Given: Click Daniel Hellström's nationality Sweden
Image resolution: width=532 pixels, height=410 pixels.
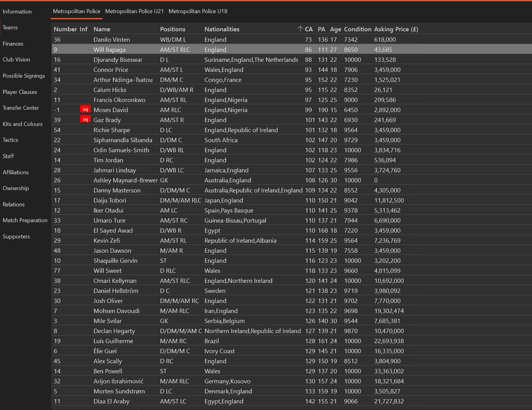Looking at the screenshot, I should tap(215, 291).
